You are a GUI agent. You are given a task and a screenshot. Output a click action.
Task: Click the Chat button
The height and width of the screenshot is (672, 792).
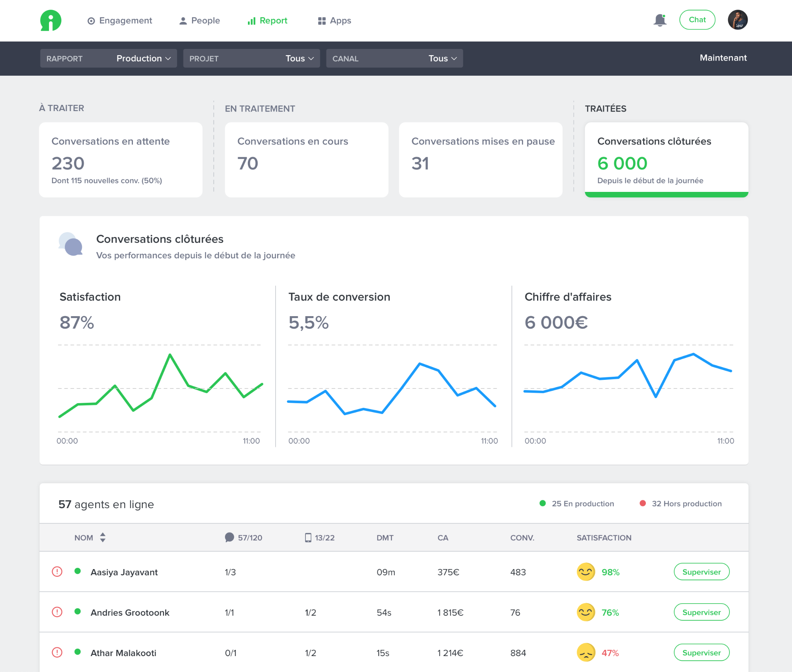[x=697, y=20]
